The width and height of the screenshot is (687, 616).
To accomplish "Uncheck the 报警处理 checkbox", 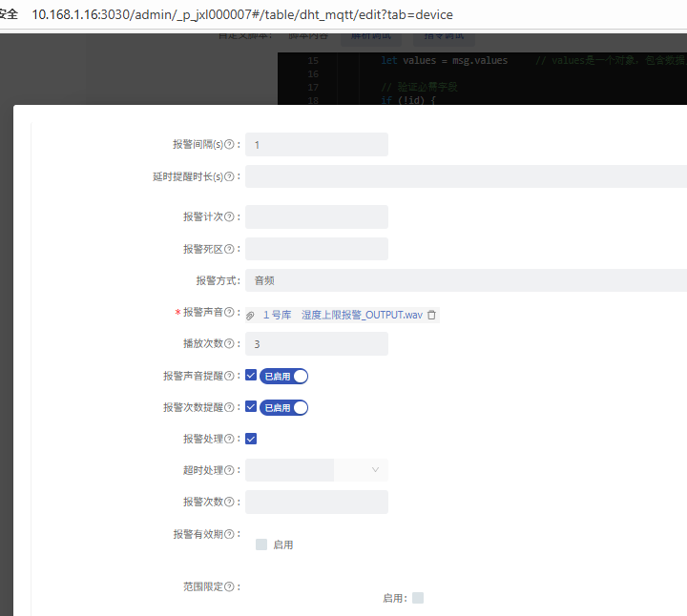I will (251, 439).
